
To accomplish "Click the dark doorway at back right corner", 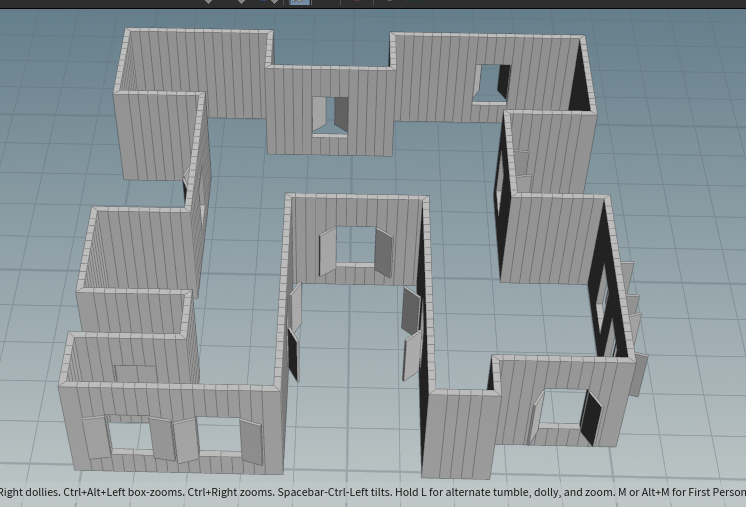I will click(578, 88).
